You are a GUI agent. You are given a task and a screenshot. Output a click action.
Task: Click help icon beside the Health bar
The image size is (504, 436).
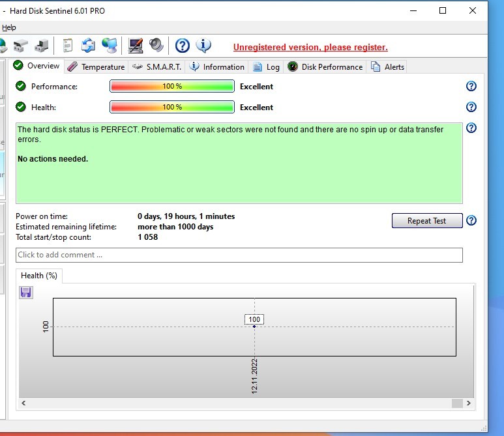click(x=471, y=107)
